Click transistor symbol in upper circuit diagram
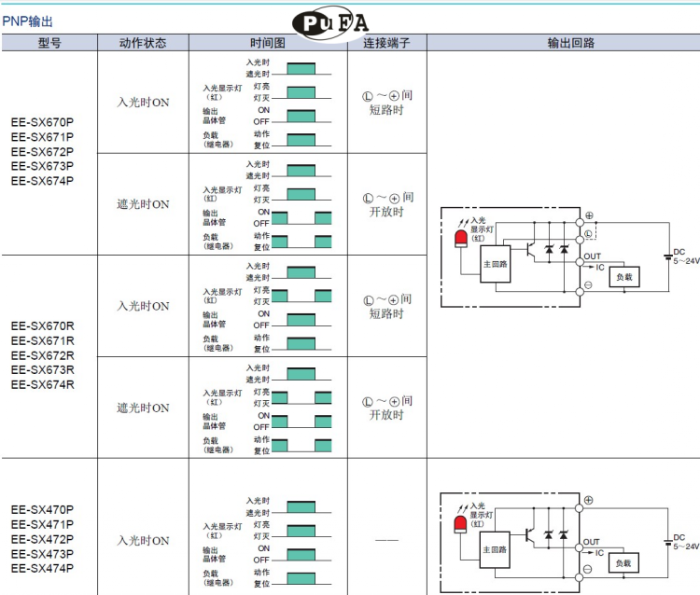 (x=530, y=249)
